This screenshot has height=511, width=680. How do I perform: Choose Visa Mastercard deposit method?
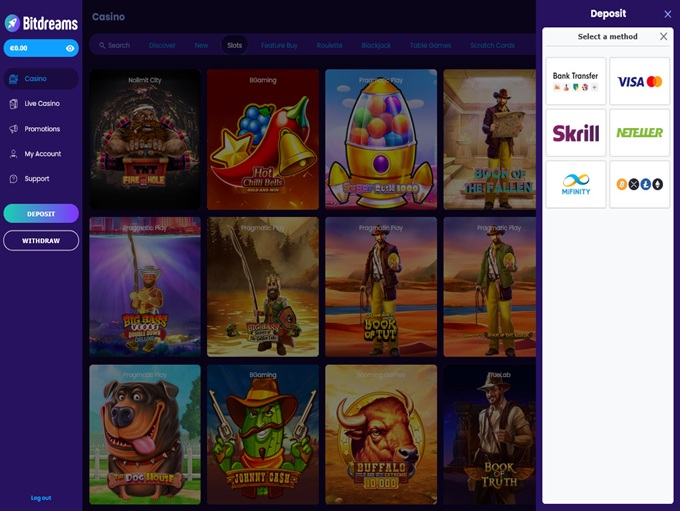click(640, 81)
